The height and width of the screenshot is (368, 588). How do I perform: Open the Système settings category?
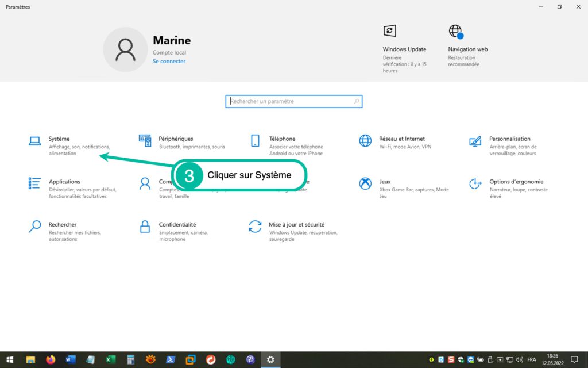[x=59, y=139]
